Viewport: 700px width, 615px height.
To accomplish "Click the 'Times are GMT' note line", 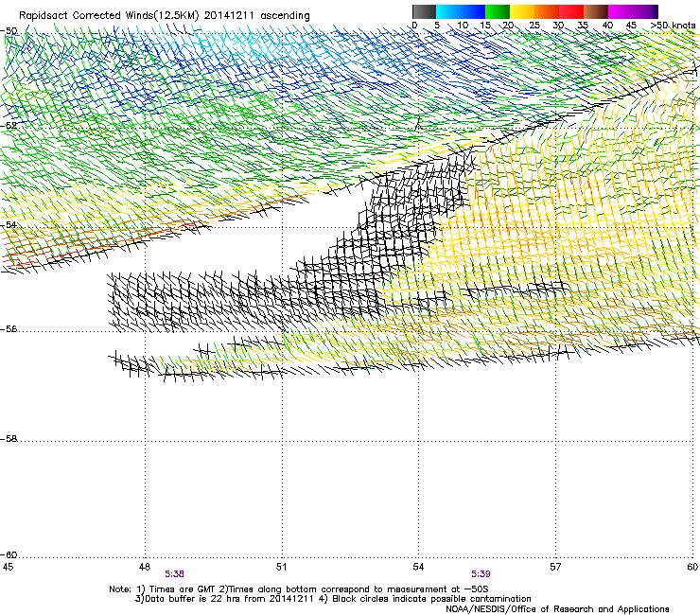I will 299,589.
